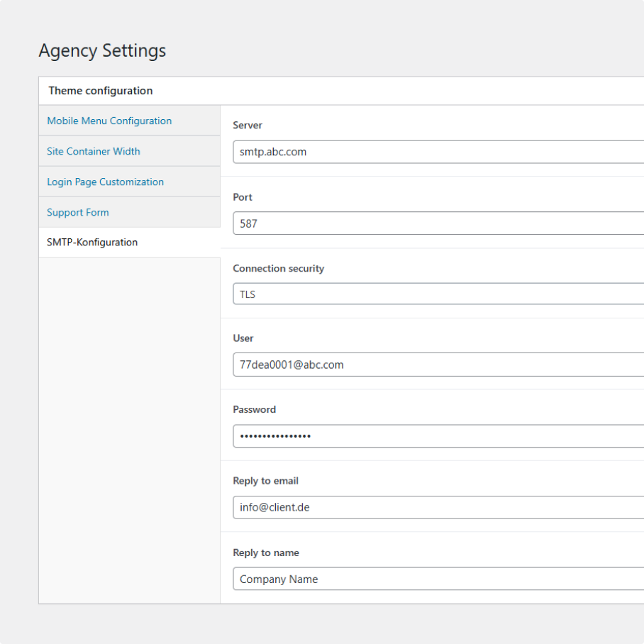The height and width of the screenshot is (644, 644).
Task: Click the Agency Settings page heading
Action: click(x=102, y=51)
